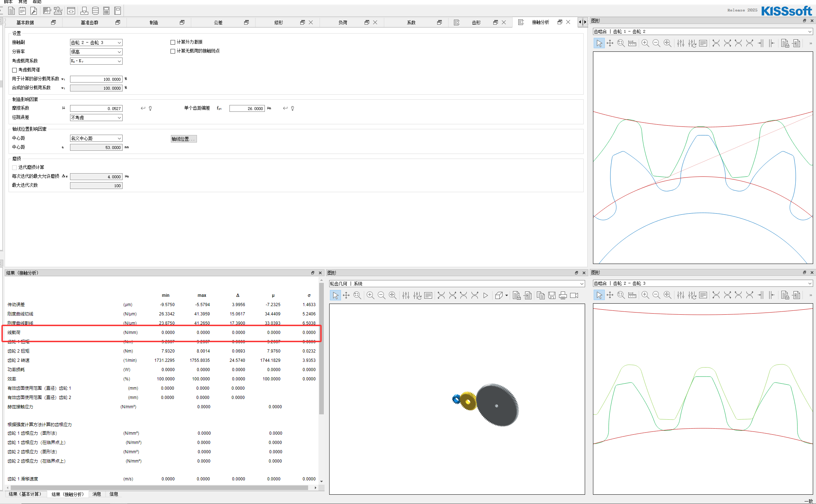Open the 中心距 dropdown showing 名义中心距
The image size is (816, 504).
(x=96, y=138)
